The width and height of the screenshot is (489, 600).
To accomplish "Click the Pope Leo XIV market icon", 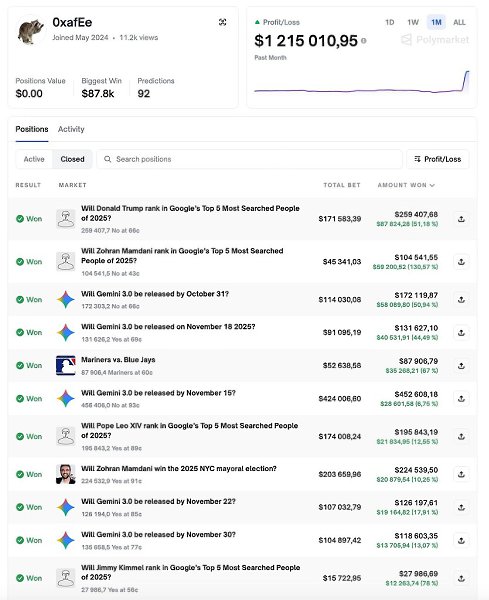I will point(66,437).
